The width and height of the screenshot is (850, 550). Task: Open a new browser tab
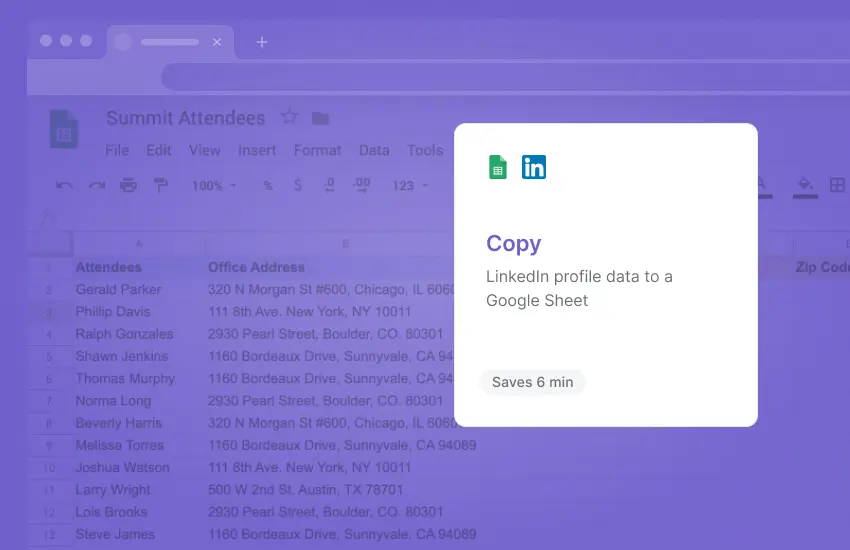tap(262, 42)
